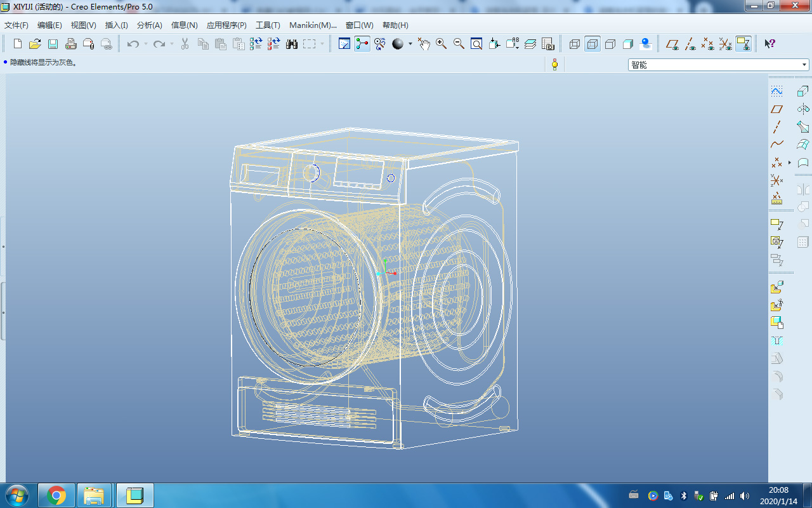Open the Manikin(M)... menu
This screenshot has width=812, height=508.
tap(313, 25)
